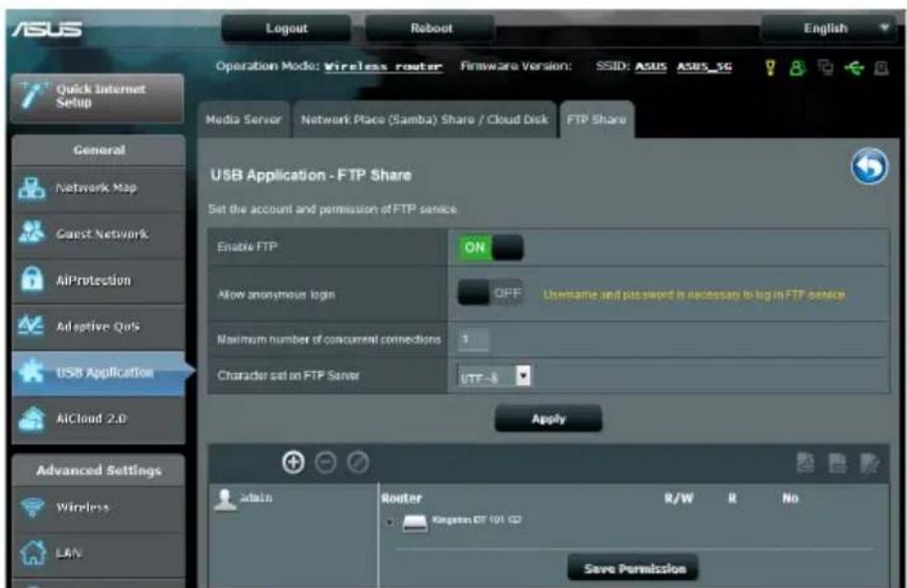
Task: Click the Save Permission button
Action: coord(633,568)
